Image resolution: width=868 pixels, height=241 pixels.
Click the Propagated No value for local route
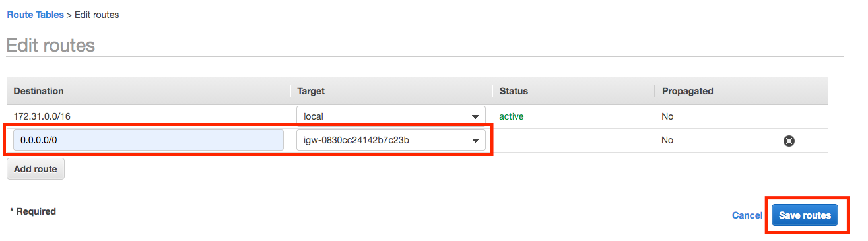click(667, 116)
